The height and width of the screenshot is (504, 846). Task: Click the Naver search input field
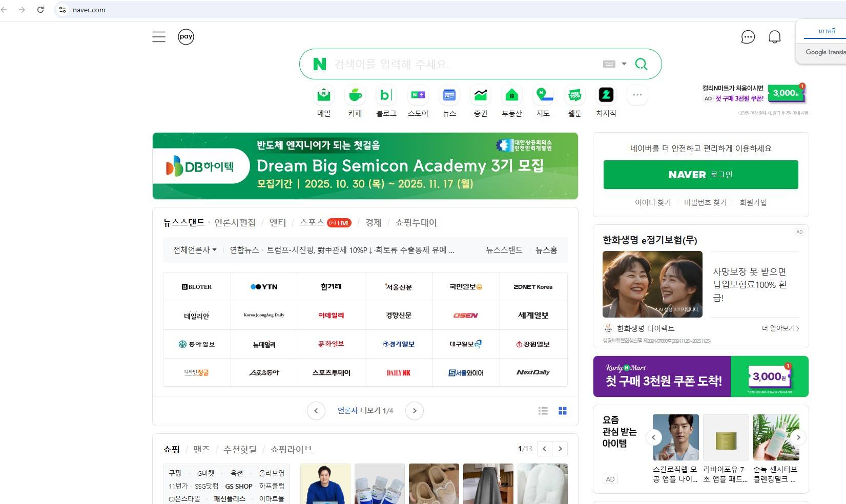(466, 64)
